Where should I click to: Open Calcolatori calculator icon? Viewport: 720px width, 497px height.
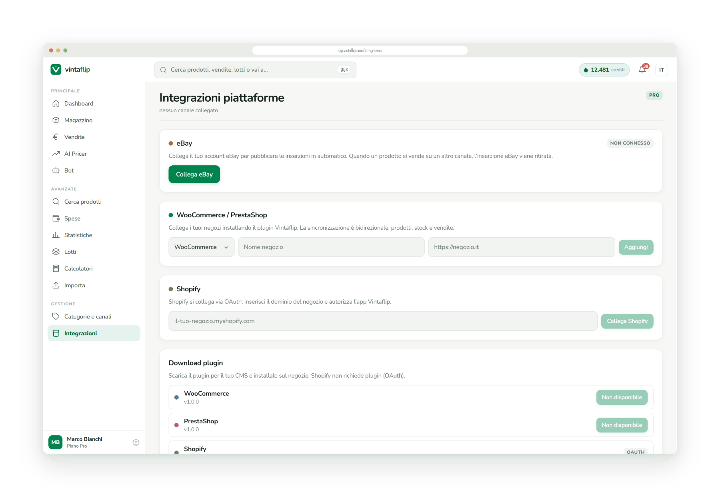click(x=56, y=268)
